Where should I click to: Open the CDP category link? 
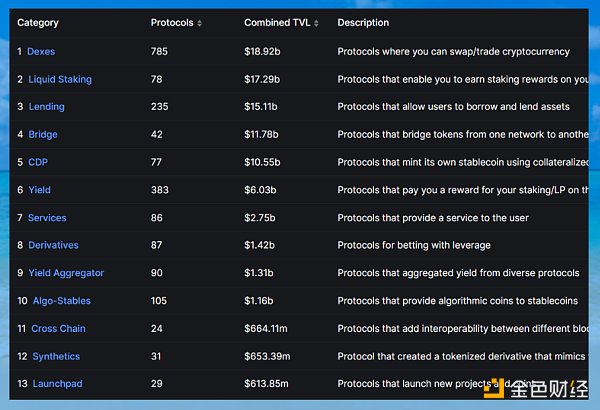point(38,162)
